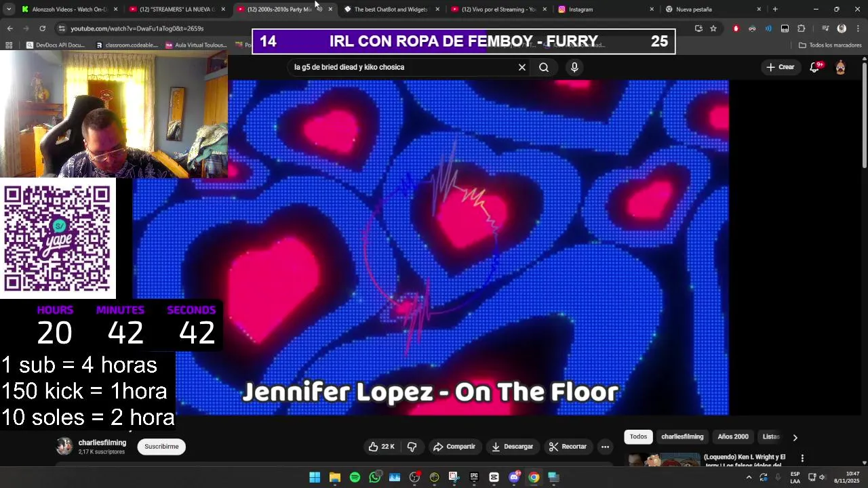This screenshot has width=868, height=488.
Task: Open the glasses face extension icon
Action: coord(752,28)
